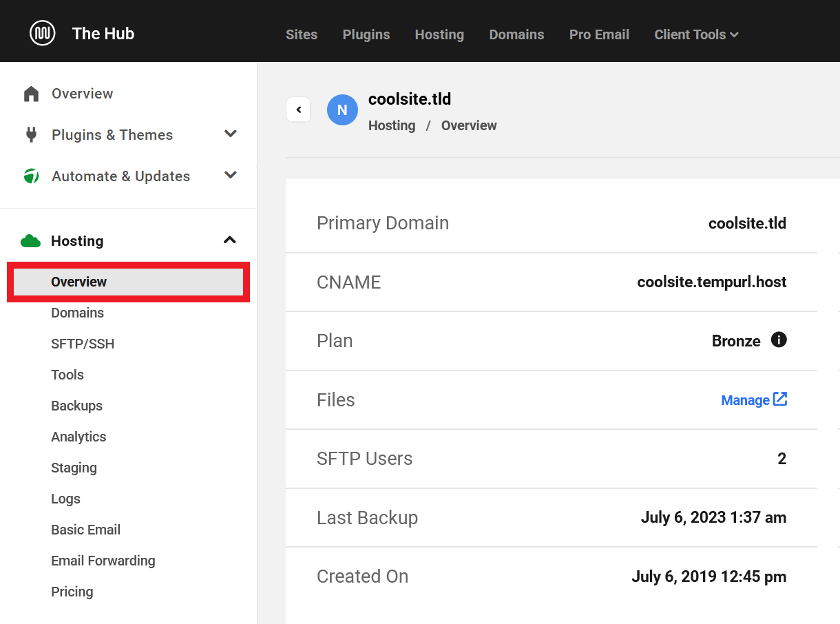This screenshot has height=624, width=840.
Task: Click the Automate & Updates green icon
Action: tap(31, 176)
